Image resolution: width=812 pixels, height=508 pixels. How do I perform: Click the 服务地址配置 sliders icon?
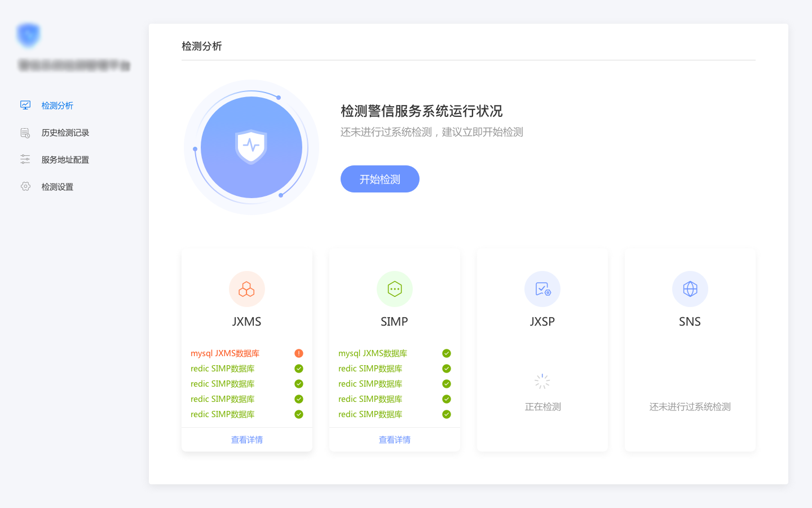click(x=25, y=159)
